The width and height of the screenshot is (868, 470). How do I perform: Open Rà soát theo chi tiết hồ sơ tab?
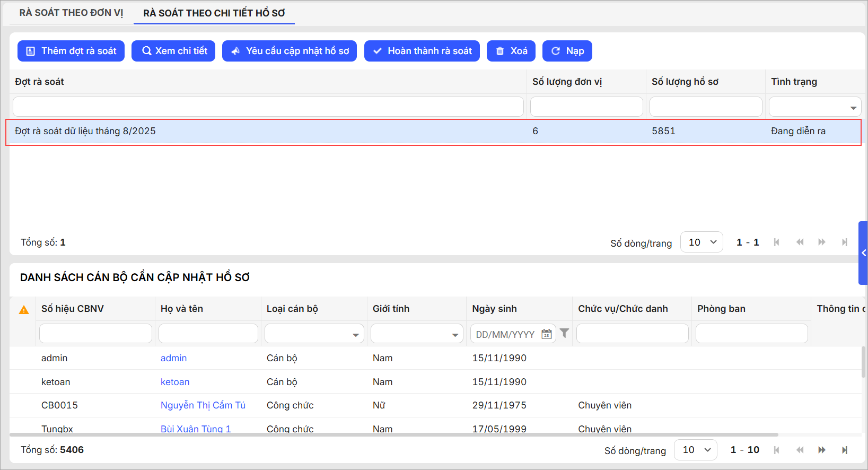(x=214, y=13)
